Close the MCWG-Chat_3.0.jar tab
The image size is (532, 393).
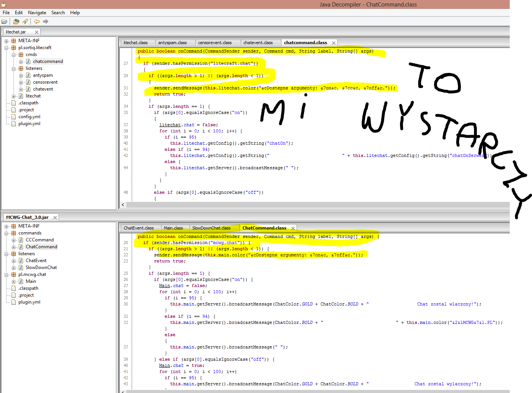pos(55,218)
